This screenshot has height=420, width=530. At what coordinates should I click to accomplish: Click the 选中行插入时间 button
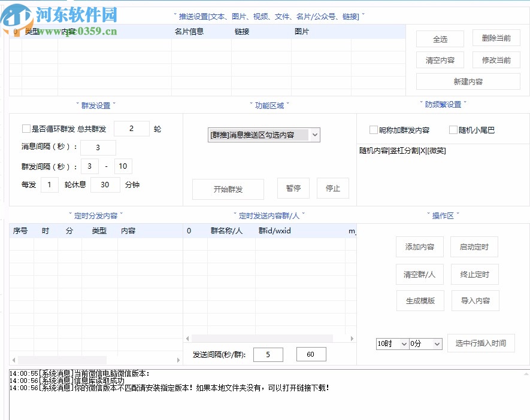point(480,343)
